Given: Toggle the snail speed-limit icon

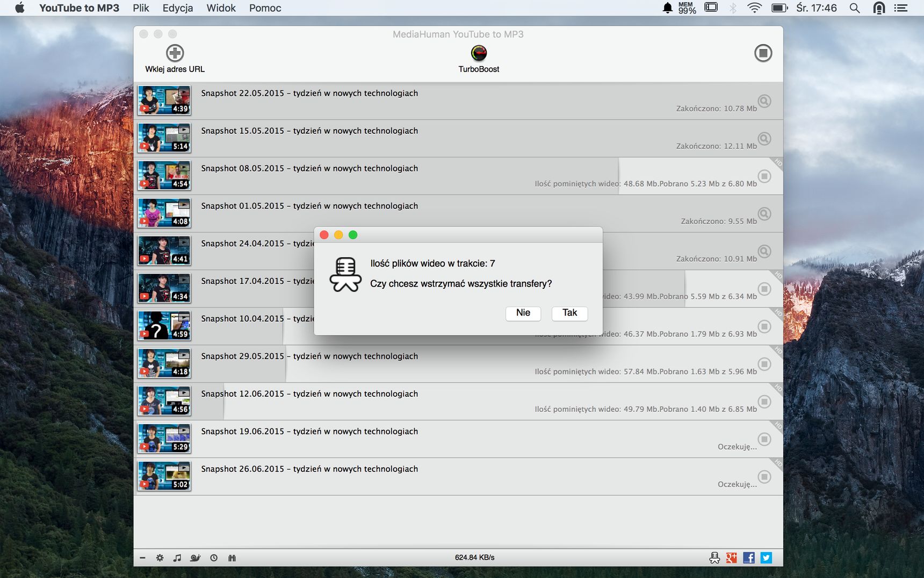Looking at the screenshot, I should click(x=195, y=558).
